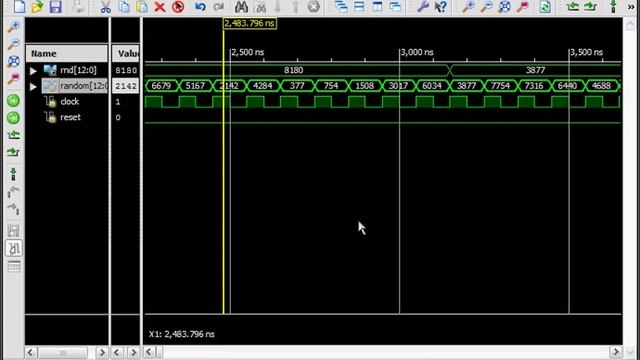
Task: Click Zoom to Cursor in top toolbar
Action: [523, 6]
